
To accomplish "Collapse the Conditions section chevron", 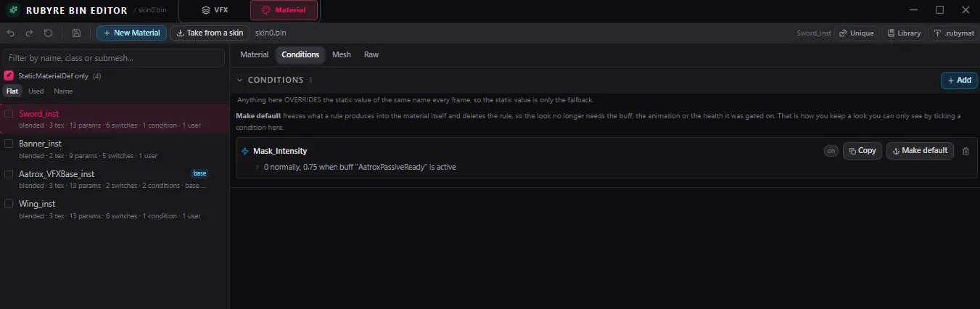I will pos(240,80).
